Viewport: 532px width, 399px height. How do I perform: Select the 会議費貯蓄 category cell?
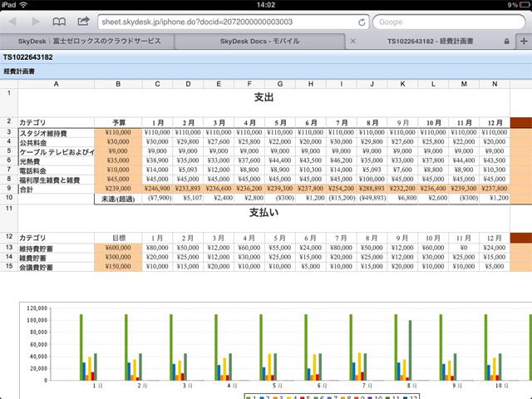pos(56,268)
